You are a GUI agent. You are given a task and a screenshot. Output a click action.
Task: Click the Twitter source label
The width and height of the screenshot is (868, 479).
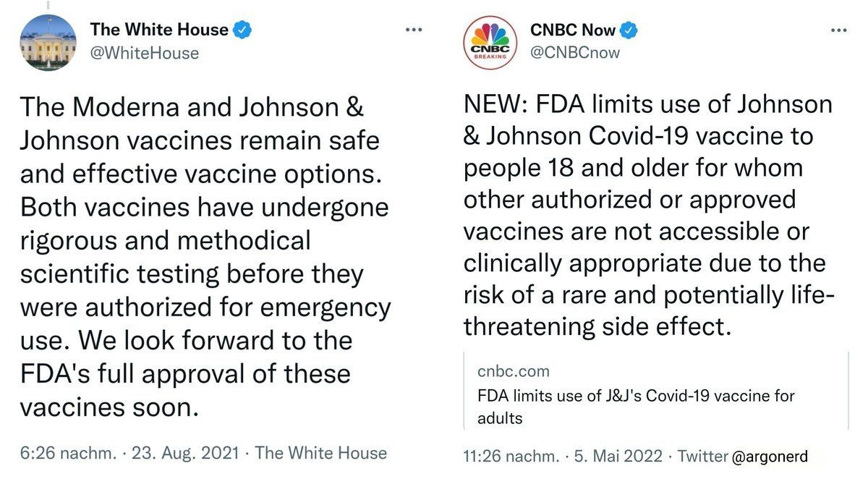(x=702, y=457)
